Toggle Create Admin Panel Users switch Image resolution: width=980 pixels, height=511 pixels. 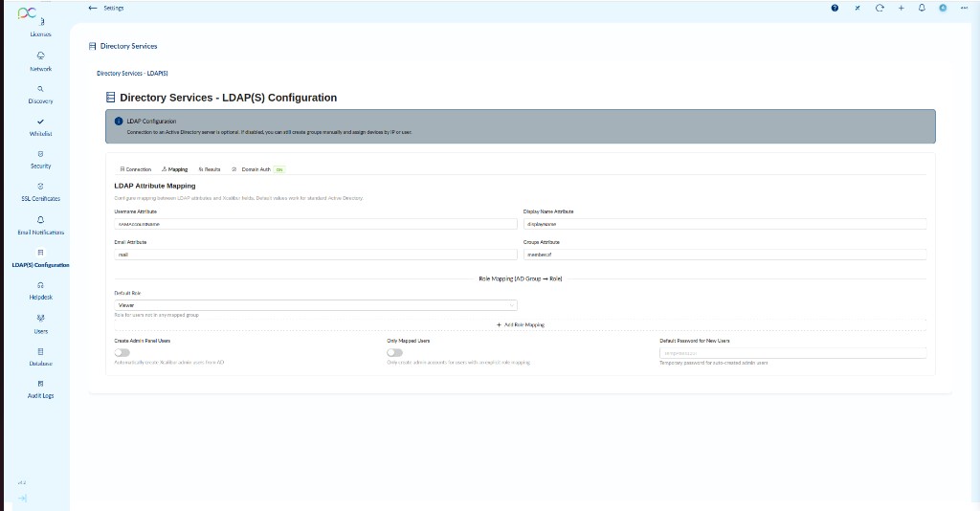(x=122, y=353)
